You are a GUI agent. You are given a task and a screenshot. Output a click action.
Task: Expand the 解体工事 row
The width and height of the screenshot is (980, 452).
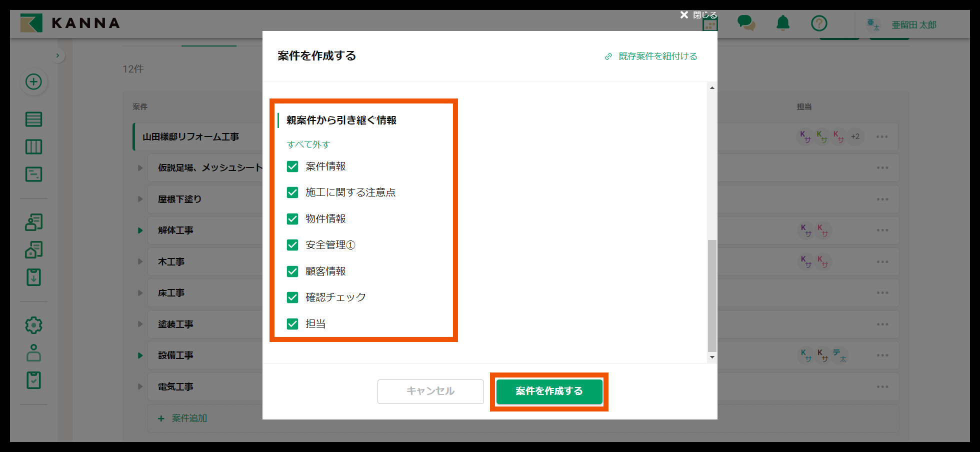tap(139, 230)
